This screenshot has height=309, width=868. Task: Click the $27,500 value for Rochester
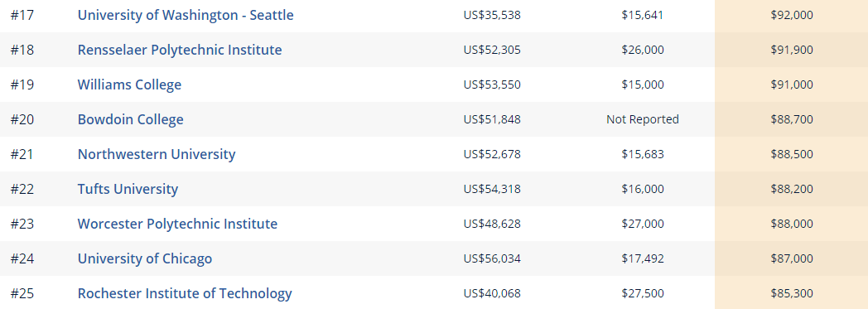(642, 293)
